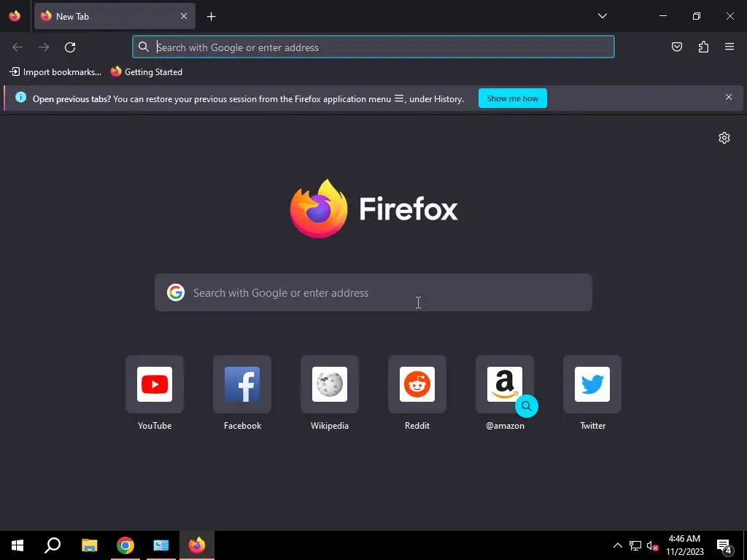The width and height of the screenshot is (747, 560).
Task: Click the Facebook label under its tile
Action: pos(242,426)
